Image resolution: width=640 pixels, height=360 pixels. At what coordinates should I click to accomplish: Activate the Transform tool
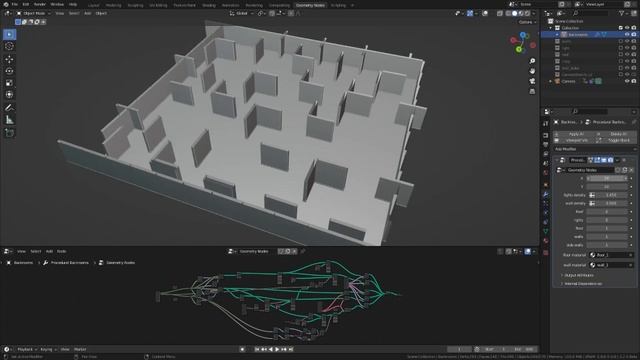9,95
